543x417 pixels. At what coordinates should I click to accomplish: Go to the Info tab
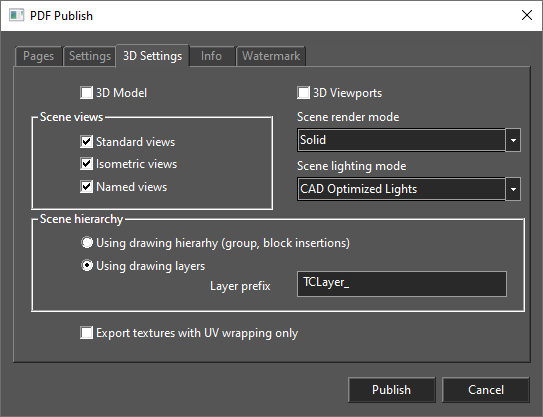point(211,56)
